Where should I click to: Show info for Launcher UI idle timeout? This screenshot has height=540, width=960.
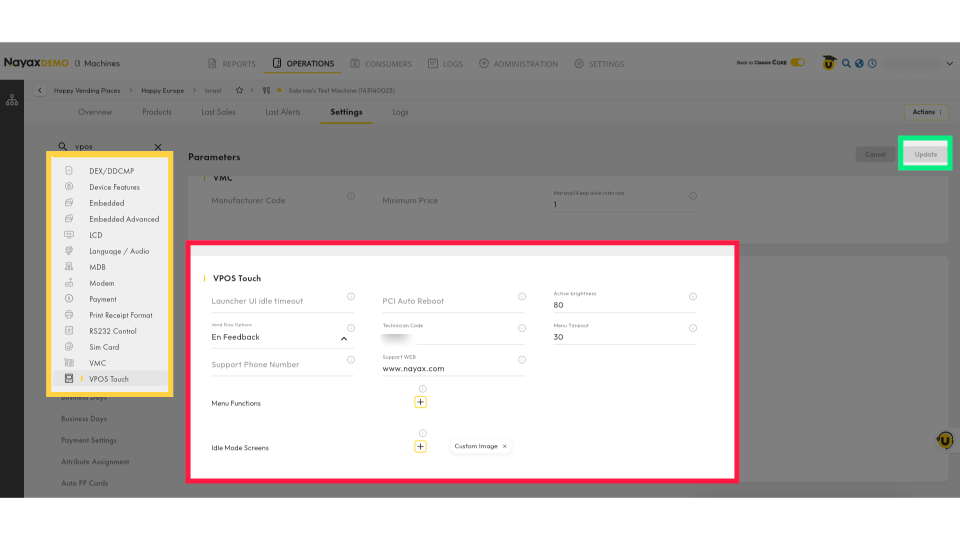(x=351, y=296)
